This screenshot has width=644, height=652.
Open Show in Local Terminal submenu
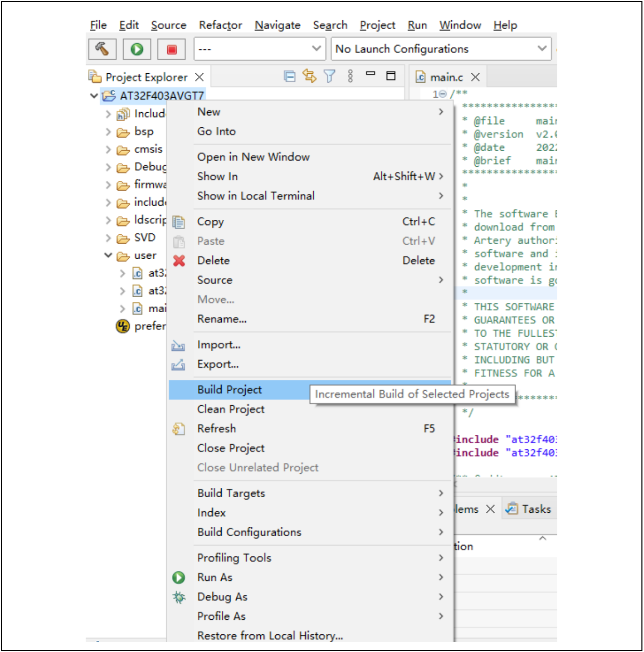tap(310, 196)
